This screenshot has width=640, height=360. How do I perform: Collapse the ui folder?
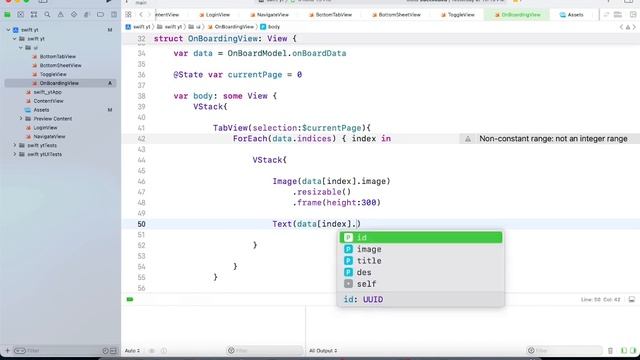[21, 48]
